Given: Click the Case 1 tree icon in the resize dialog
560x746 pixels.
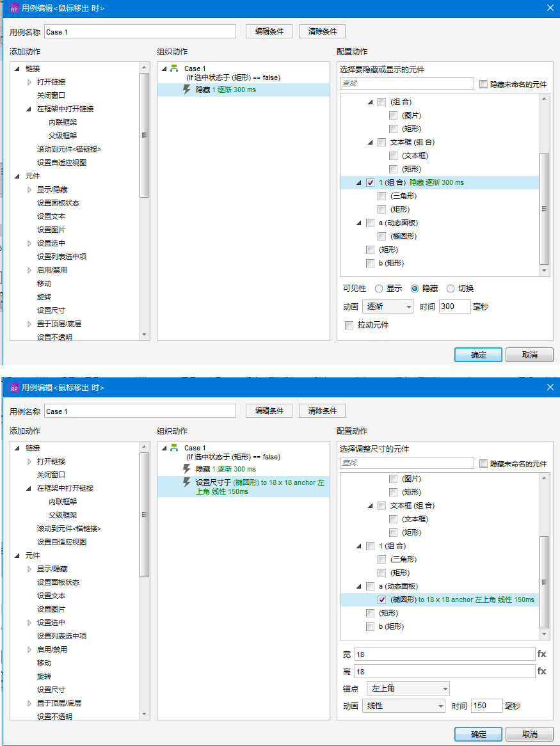Looking at the screenshot, I should [174, 448].
